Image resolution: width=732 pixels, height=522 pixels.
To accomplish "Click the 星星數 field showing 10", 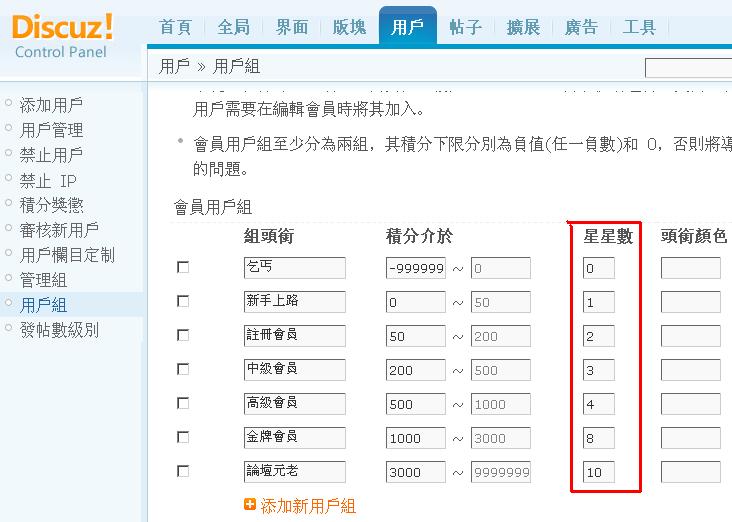I will pos(598,472).
